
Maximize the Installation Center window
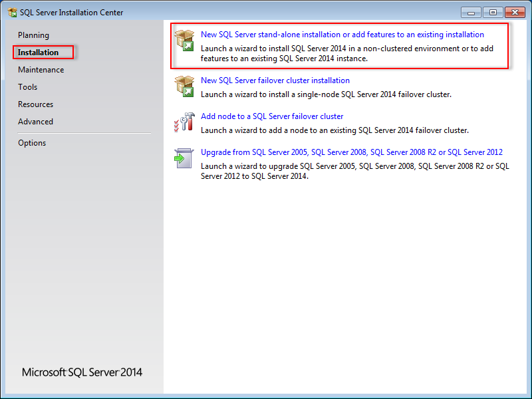point(493,13)
